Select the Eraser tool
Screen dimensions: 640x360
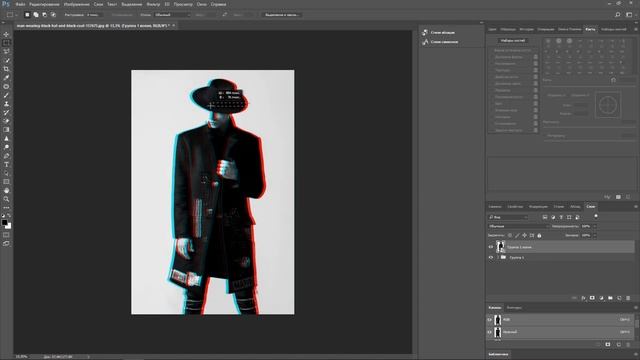point(6,121)
